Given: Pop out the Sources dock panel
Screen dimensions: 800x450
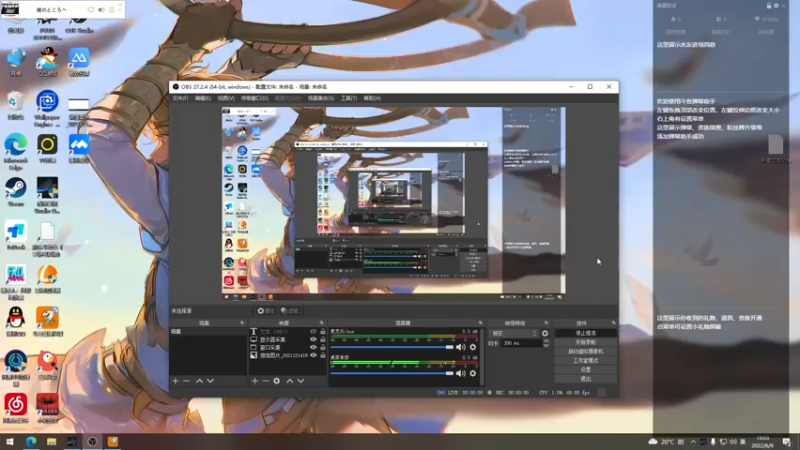Looking at the screenshot, I should click(321, 323).
